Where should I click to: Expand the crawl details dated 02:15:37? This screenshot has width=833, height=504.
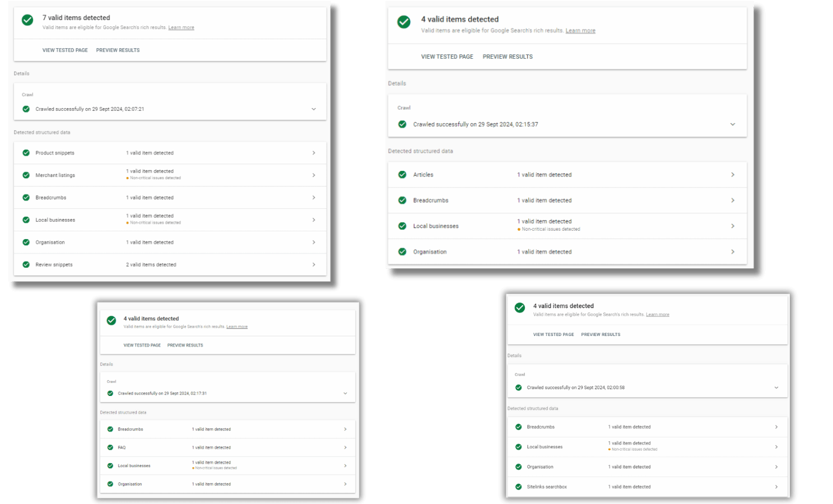(x=733, y=124)
